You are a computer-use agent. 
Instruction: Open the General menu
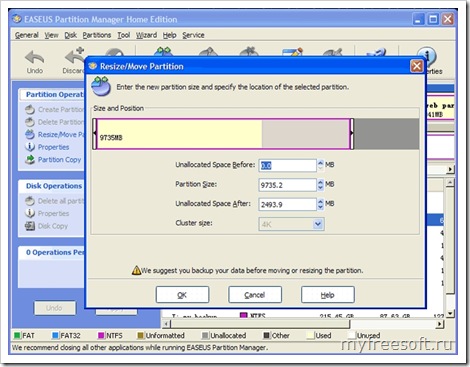(26, 35)
